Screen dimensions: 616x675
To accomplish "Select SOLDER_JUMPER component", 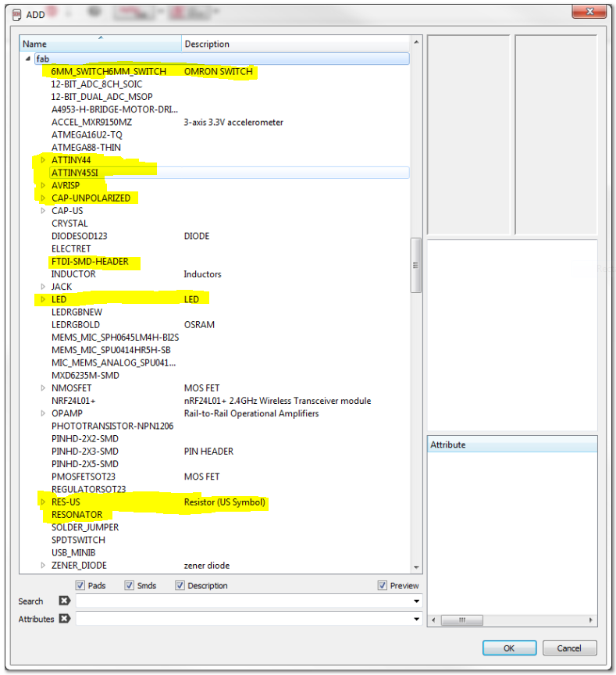I will [x=85, y=527].
